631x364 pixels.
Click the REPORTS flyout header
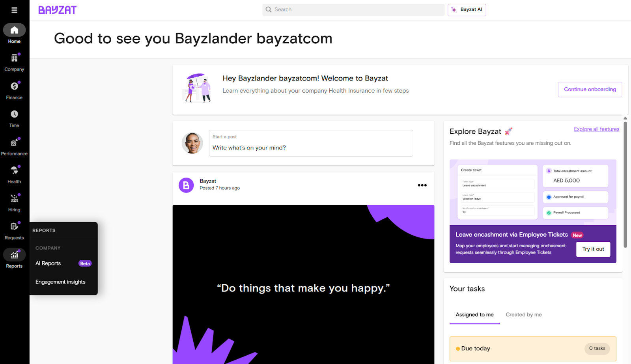click(44, 230)
